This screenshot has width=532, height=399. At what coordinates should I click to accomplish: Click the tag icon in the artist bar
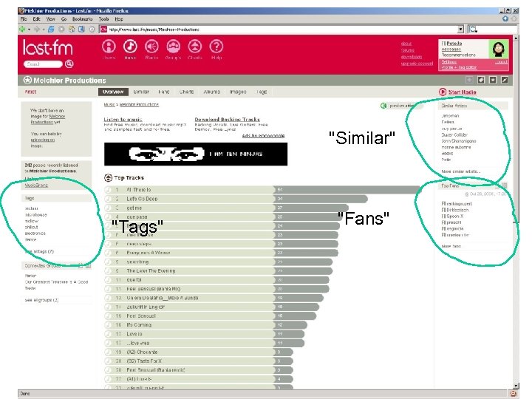[481, 80]
